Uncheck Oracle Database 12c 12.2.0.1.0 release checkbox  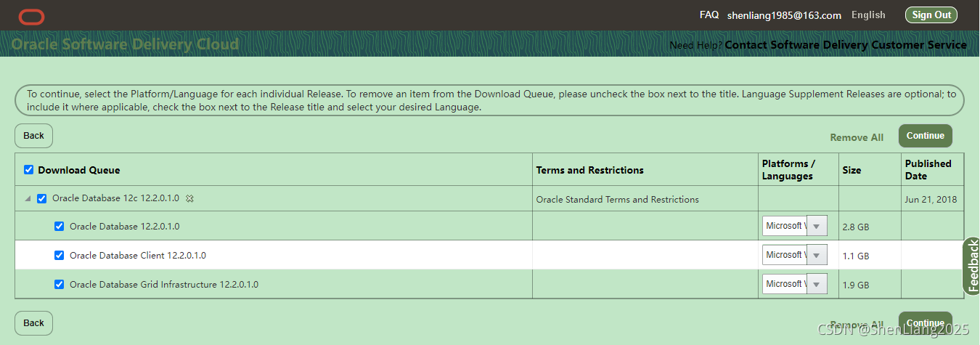[x=42, y=198]
